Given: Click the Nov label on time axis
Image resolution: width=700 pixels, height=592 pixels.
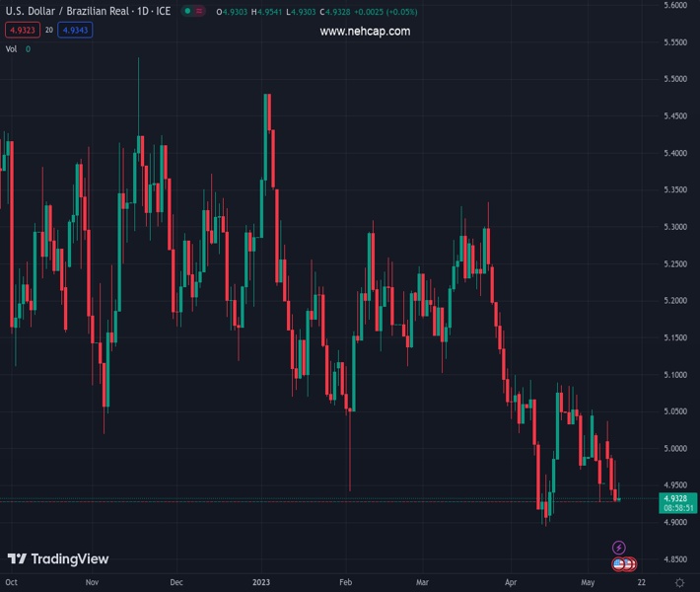Looking at the screenshot, I should point(92,582).
